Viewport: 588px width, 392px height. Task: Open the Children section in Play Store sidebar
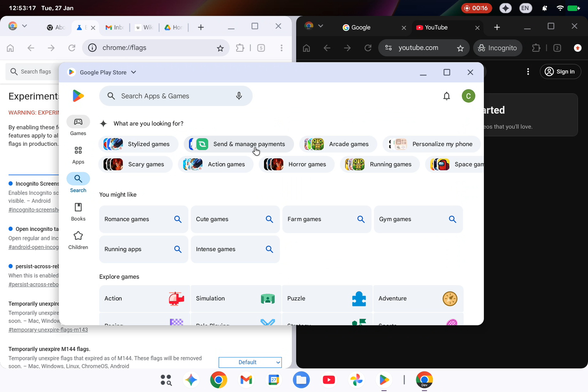coord(78,239)
